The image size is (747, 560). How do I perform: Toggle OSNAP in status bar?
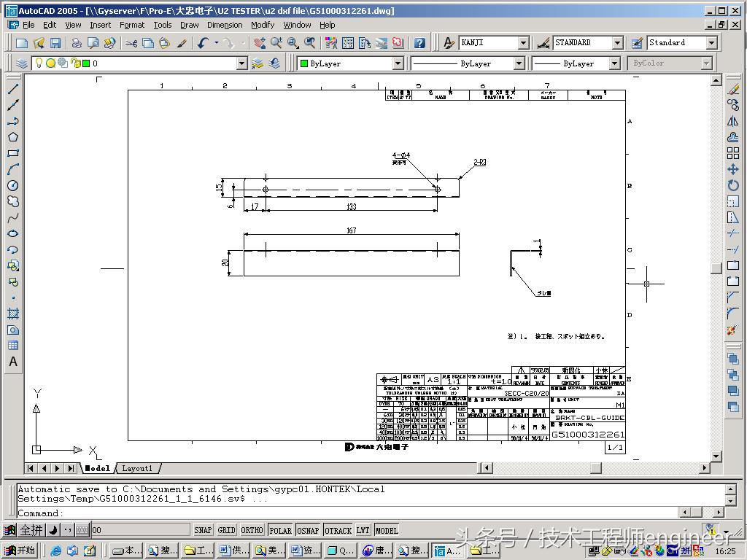coord(308,530)
